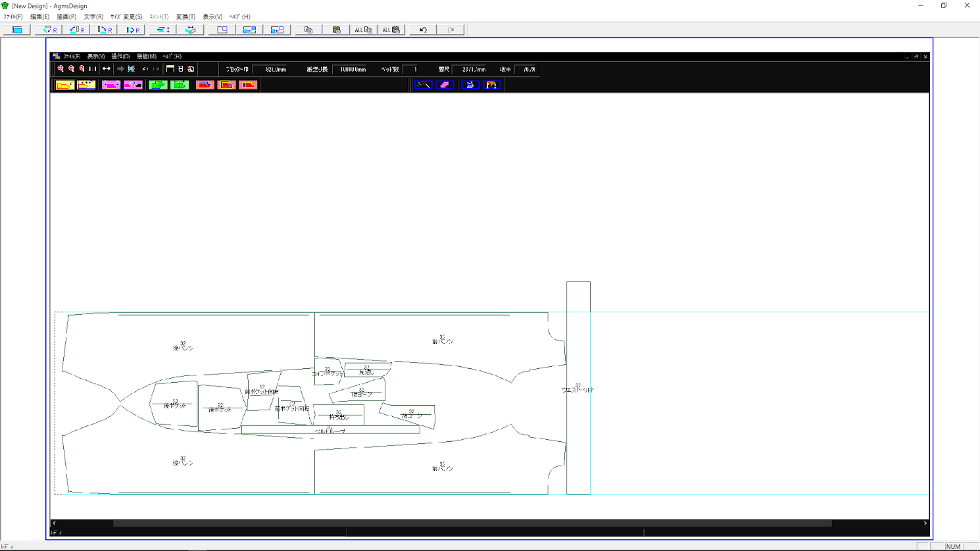Select the ウエストベルト pattern piece
980x551 pixels.
click(578, 427)
